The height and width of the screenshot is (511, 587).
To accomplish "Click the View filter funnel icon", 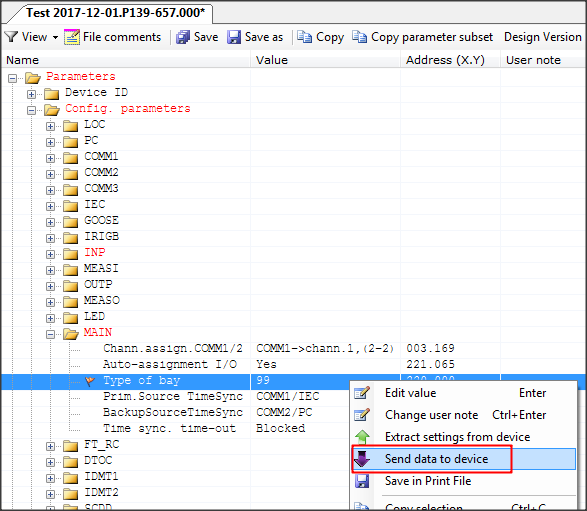I will 11,37.
